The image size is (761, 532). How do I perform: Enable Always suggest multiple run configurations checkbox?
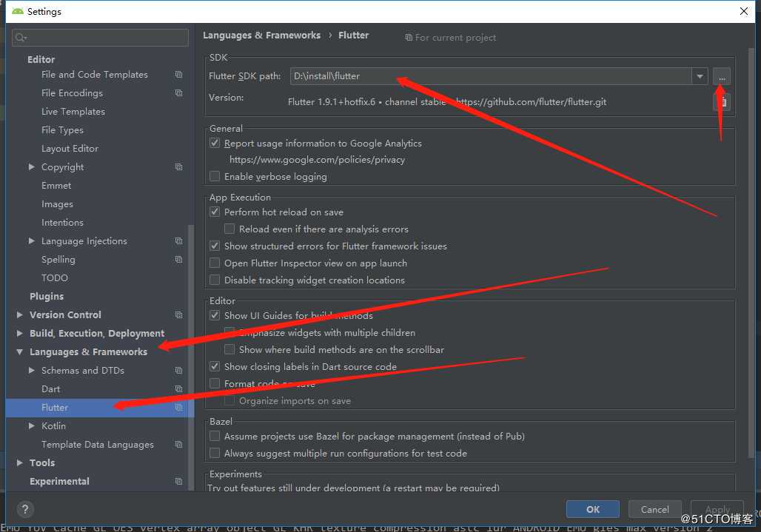215,453
